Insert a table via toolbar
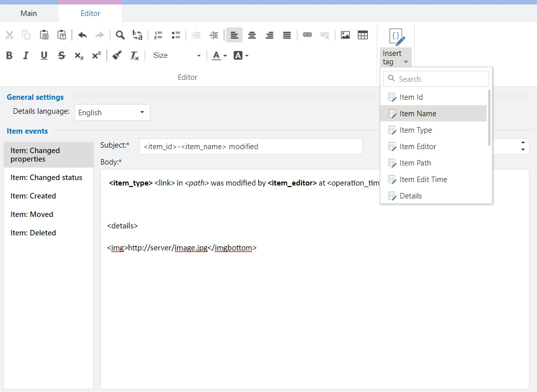This screenshot has height=392, width=537. tap(363, 35)
